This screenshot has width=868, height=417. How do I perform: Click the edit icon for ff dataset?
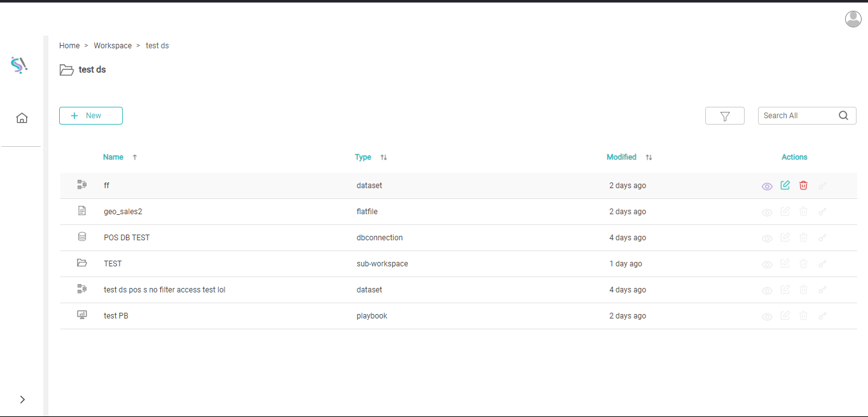[785, 186]
